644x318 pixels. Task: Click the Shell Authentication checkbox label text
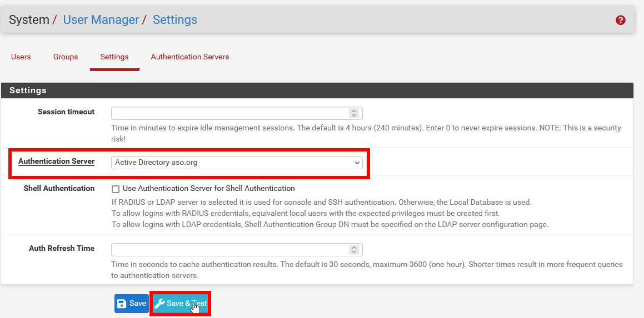[209, 189]
